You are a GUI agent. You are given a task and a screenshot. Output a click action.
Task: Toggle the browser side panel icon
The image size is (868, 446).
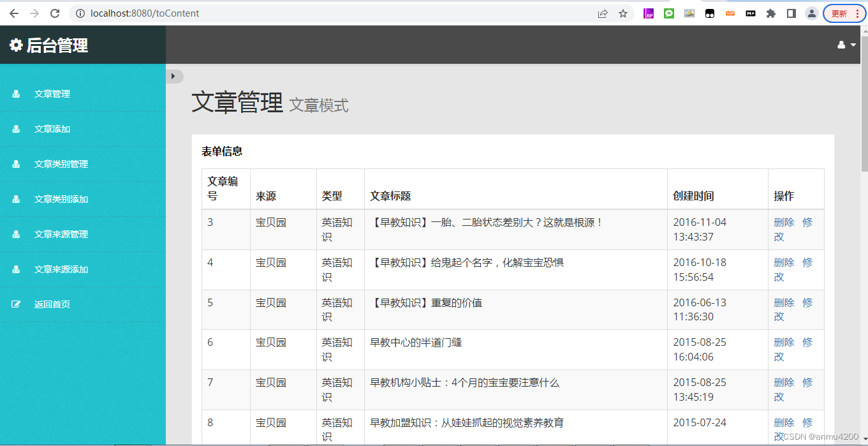coord(791,13)
